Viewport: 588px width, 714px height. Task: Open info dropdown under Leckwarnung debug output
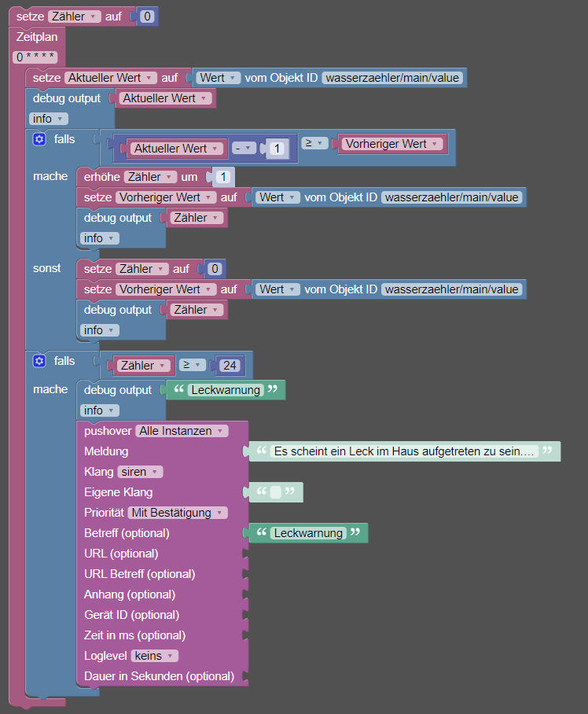(x=99, y=410)
